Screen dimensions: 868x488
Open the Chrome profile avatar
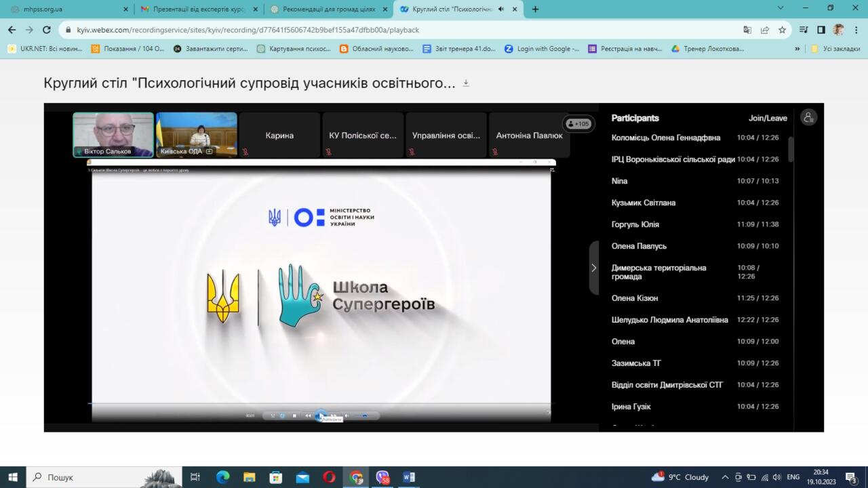click(839, 30)
